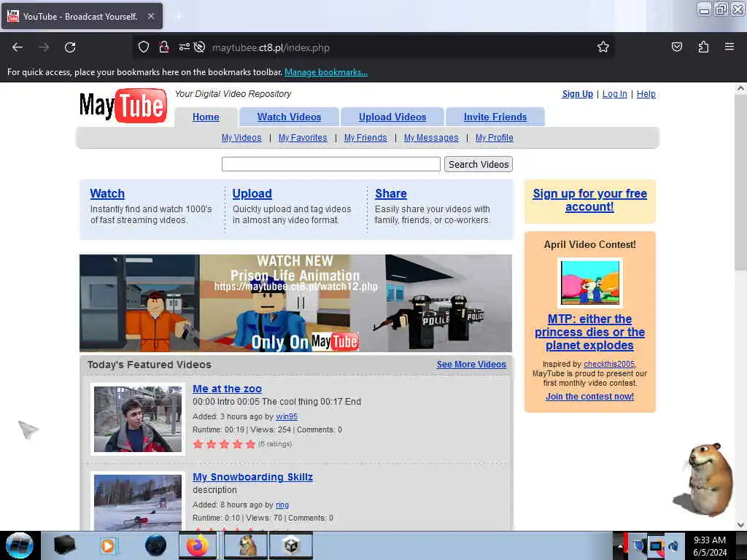Click the Log In link
747x560 pixels.
614,94
